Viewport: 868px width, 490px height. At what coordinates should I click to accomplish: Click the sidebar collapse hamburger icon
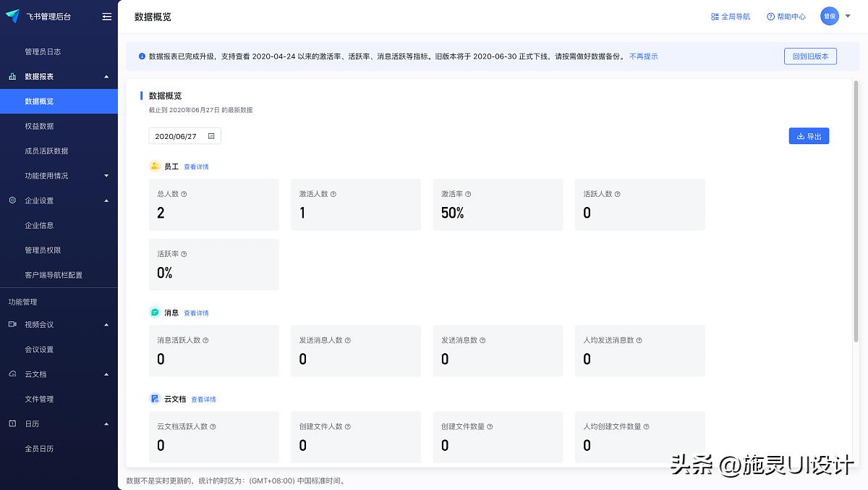(x=106, y=16)
